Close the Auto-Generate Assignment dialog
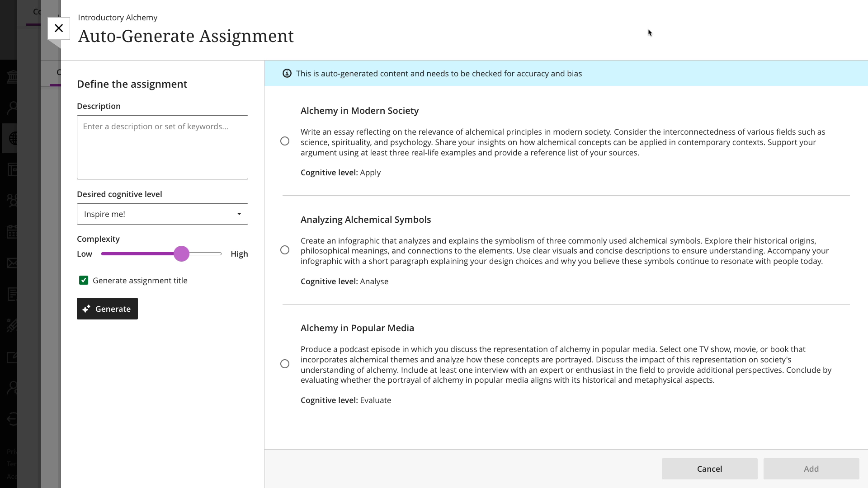The image size is (868, 488). pos(59,28)
